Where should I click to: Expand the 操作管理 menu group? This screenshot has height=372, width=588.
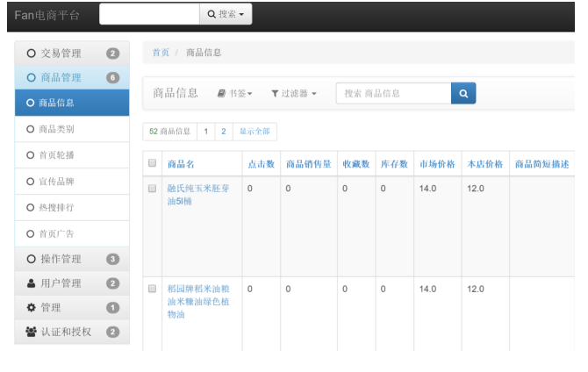click(72, 259)
